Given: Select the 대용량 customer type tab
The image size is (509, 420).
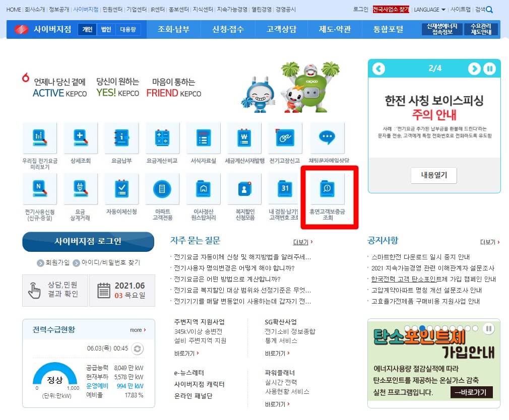Looking at the screenshot, I should pyautogui.click(x=128, y=30).
